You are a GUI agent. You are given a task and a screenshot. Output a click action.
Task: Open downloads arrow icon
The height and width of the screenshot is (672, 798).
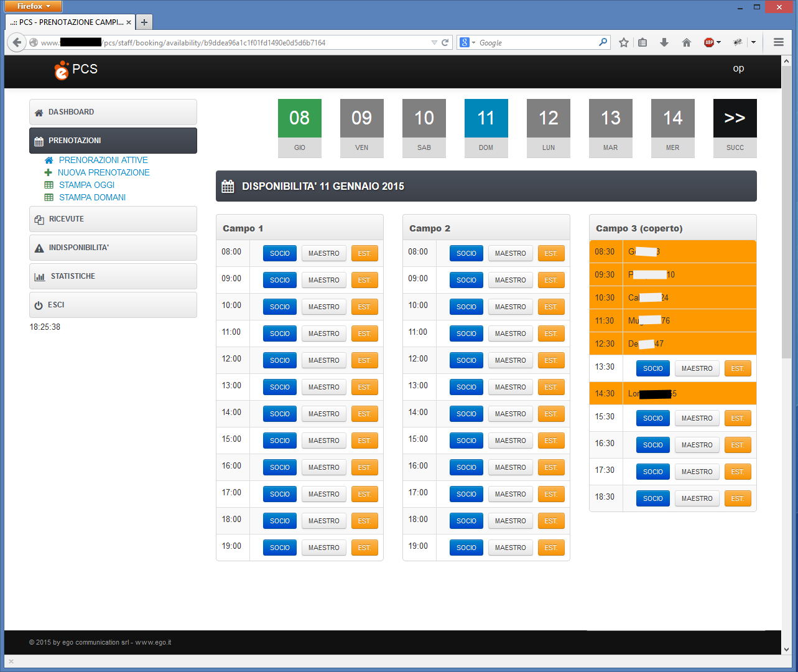[x=664, y=42]
